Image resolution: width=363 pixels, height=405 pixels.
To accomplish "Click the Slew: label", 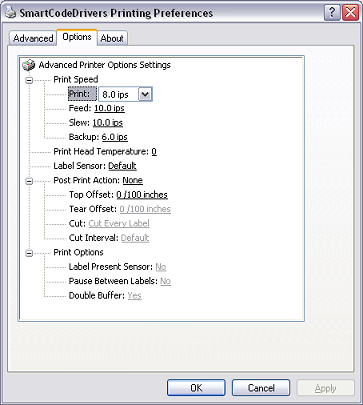I will (x=79, y=123).
